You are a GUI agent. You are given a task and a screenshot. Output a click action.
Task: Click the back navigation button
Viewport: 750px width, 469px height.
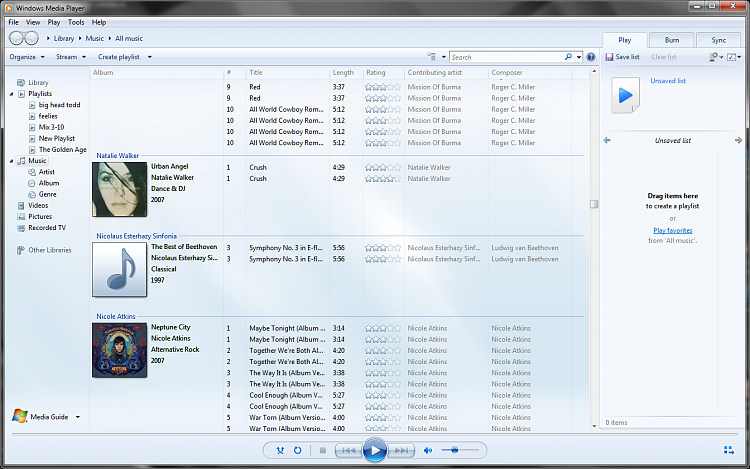[x=17, y=38]
